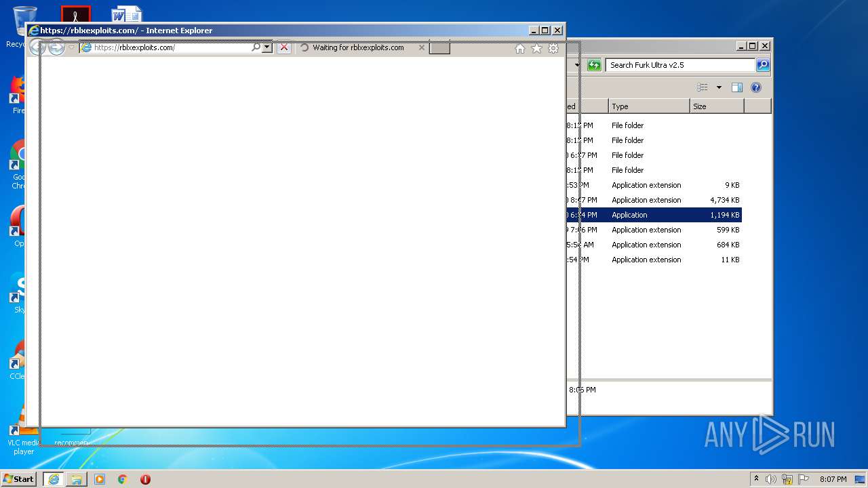Launch Chrome from the taskbar
Viewport: 868px width, 488px height.
123,479
